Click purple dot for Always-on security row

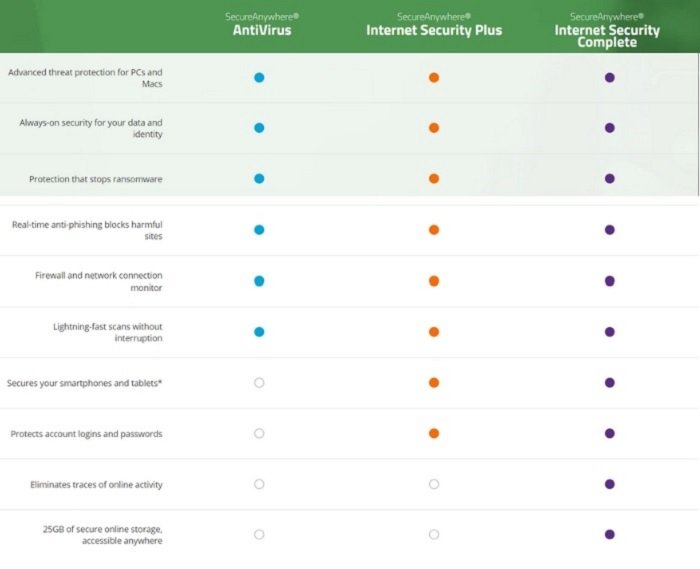click(x=610, y=128)
